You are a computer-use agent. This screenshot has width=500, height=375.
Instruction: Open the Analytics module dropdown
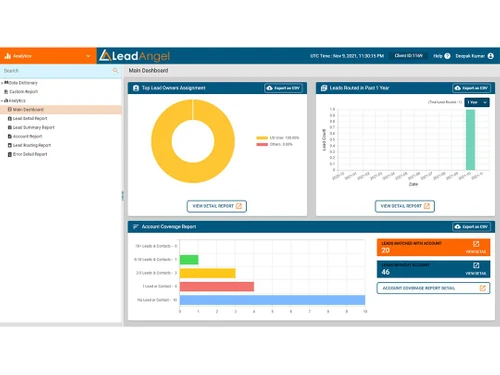coord(48,56)
